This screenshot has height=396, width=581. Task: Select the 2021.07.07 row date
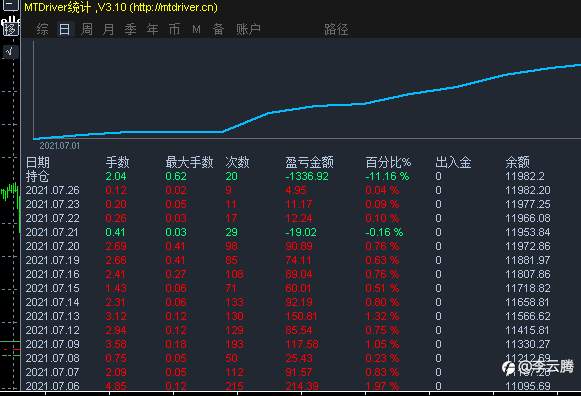coord(52,372)
